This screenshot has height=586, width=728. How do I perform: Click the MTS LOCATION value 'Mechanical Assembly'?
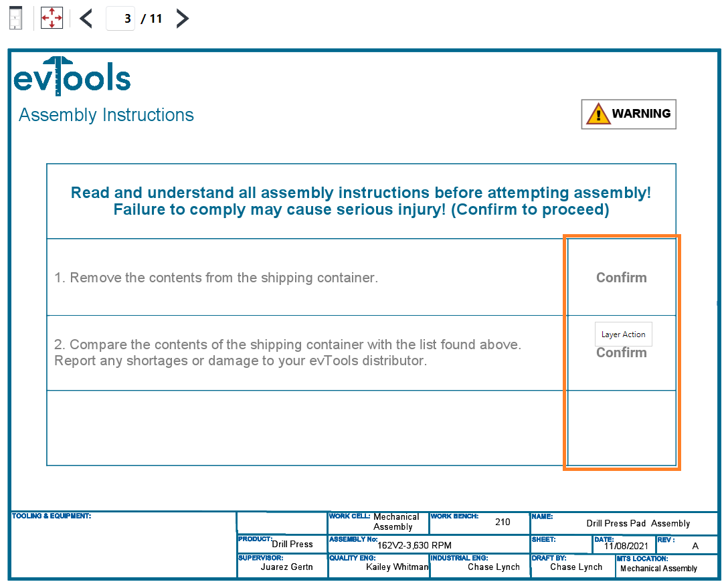(659, 569)
